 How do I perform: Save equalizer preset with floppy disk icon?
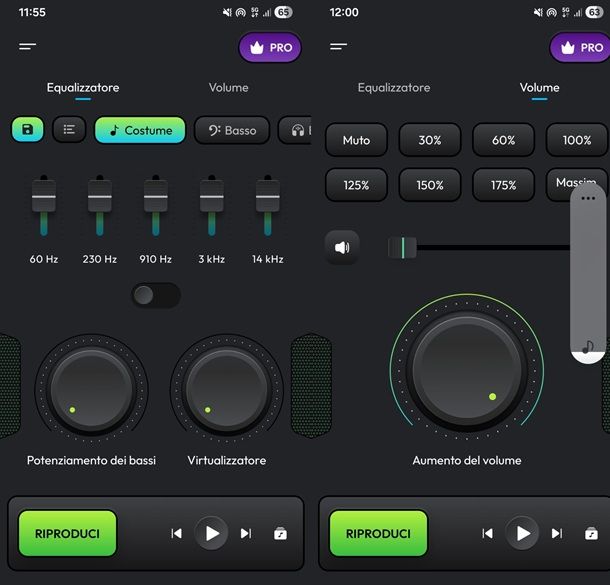coord(28,130)
